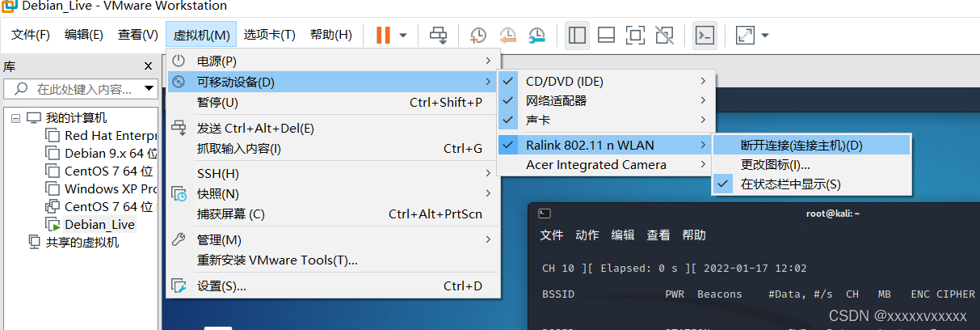Image resolution: width=980 pixels, height=330 pixels.
Task: Open 帮助 menu in kali terminal
Action: coord(694,235)
